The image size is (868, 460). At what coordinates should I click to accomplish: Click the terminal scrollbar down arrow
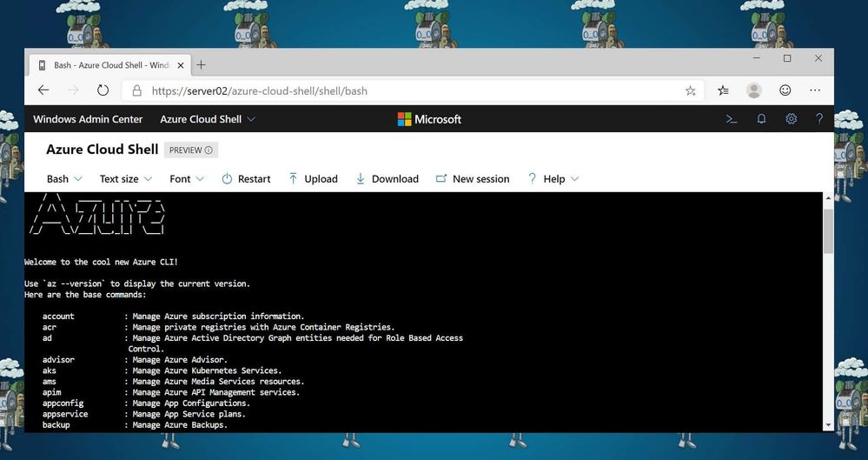(828, 425)
